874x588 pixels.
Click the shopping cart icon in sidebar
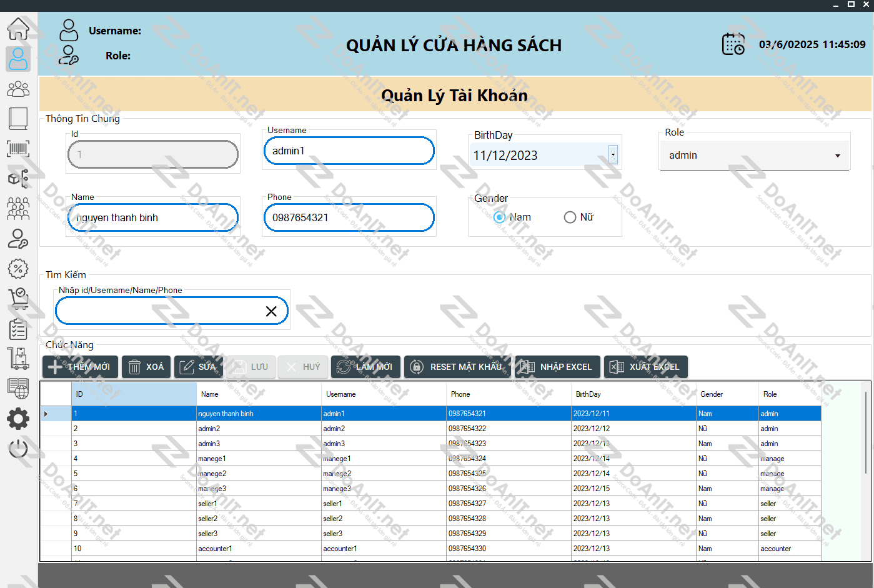point(18,298)
